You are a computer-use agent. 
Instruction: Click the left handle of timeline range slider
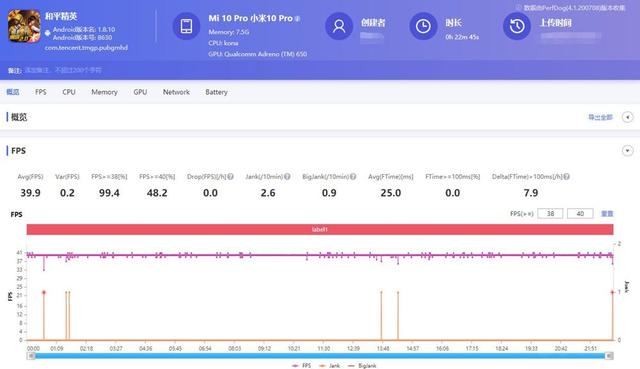click(31, 356)
